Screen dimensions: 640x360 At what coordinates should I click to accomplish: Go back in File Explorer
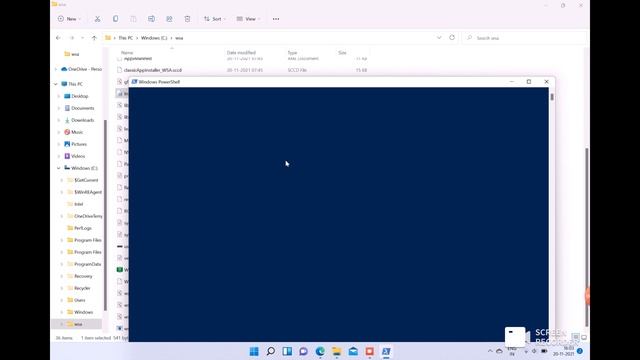tap(58, 38)
